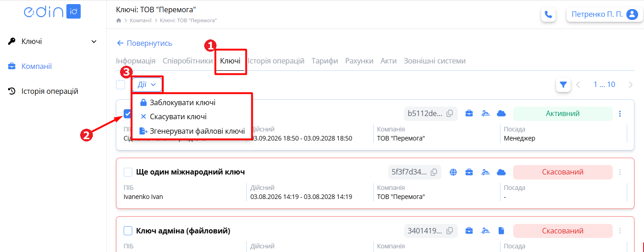Uncheck the checked key card checkbox
The height and width of the screenshot is (252, 644).
pos(128,114)
